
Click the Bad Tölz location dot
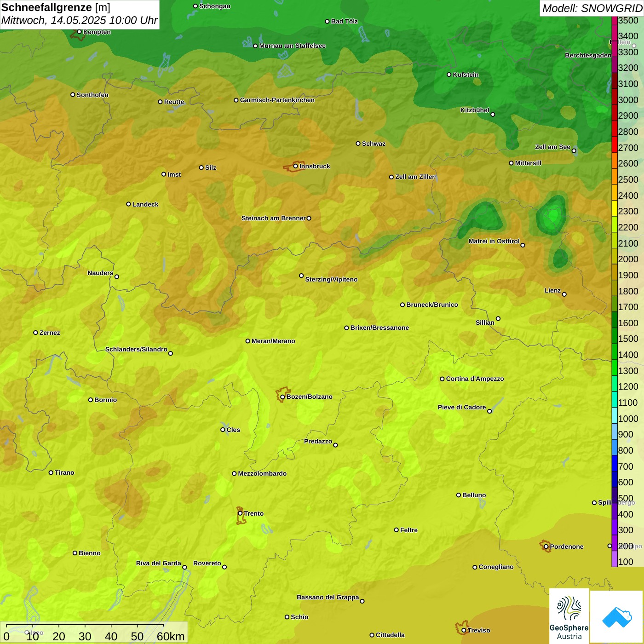pyautogui.click(x=327, y=22)
